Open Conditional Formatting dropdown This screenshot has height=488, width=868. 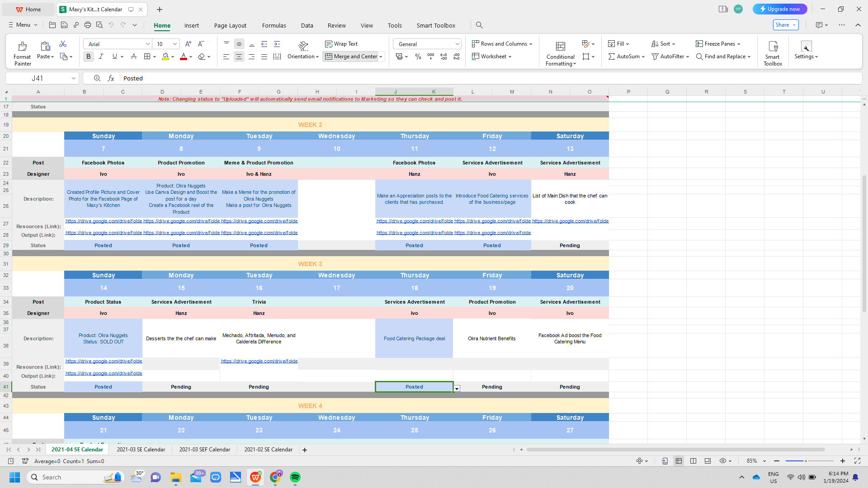(x=561, y=53)
